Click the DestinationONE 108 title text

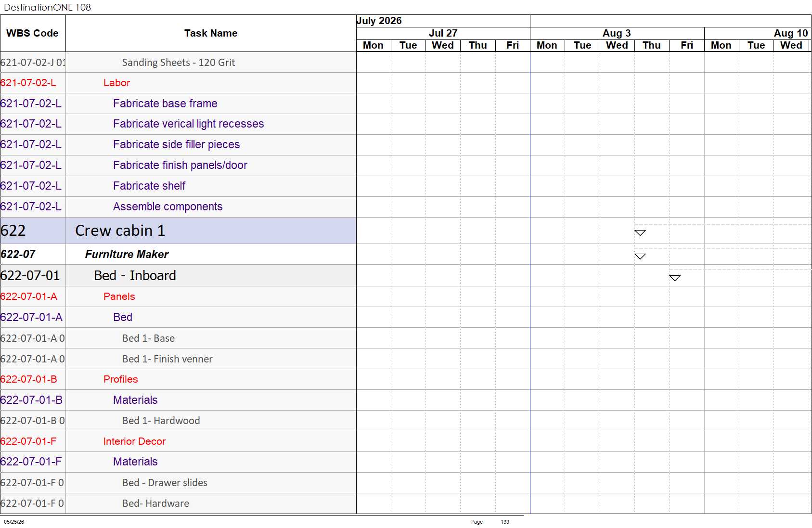tap(47, 7)
